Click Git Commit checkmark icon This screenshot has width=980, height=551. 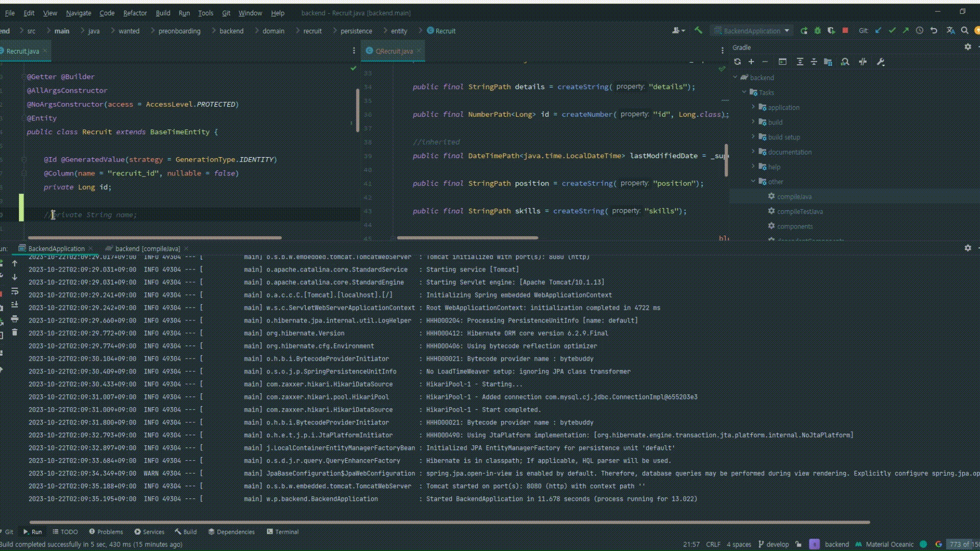point(892,31)
